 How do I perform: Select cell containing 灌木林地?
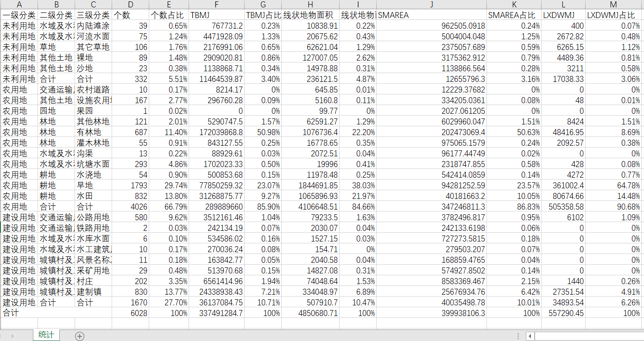pyautogui.click(x=93, y=143)
